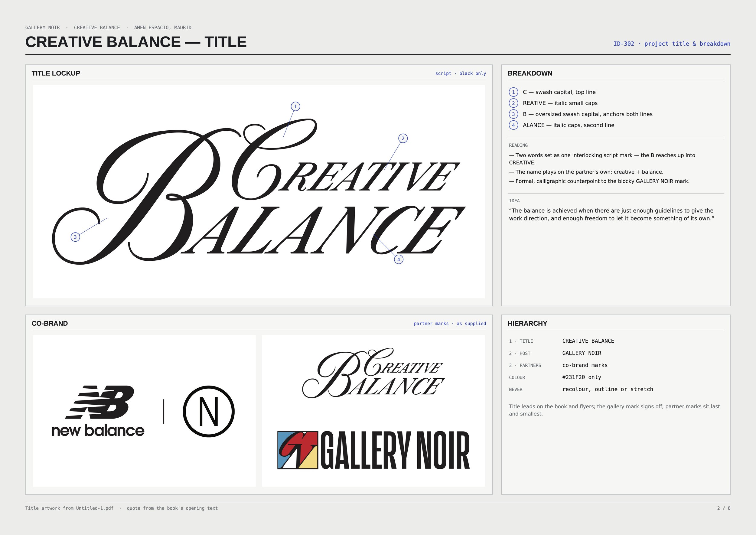This screenshot has height=535, width=756.
Task: Click the '1 · TITLE' hierarchy label
Action: (521, 341)
